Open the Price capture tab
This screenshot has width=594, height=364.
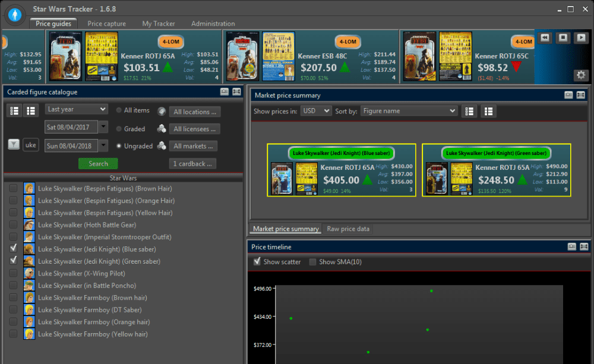click(107, 24)
